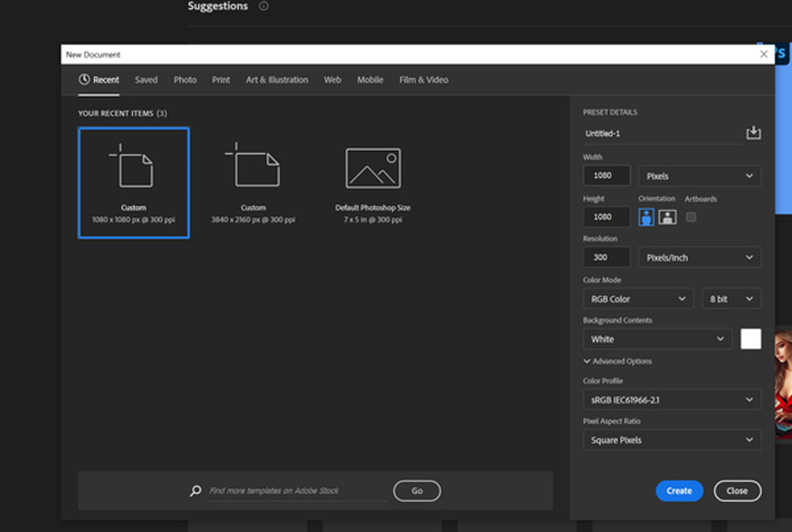Click the magnifier icon in the search bar
Screen dimensions: 792x532
coord(194,490)
